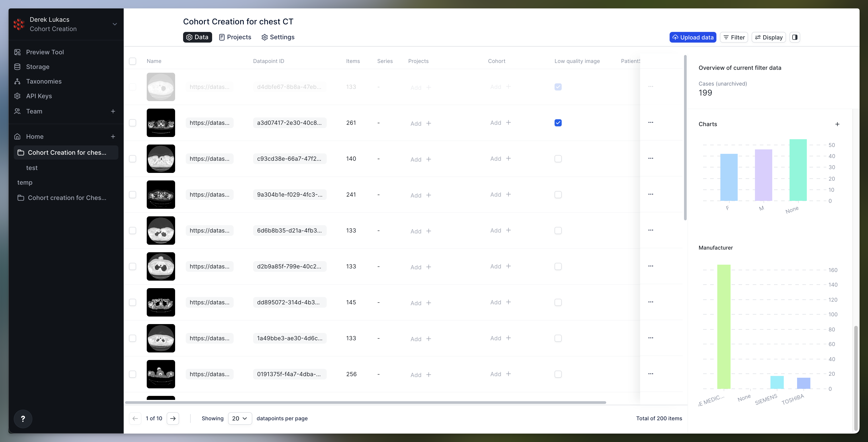This screenshot has width=868, height=442.
Task: Open Cohort Creation for ches... sidebar item
Action: click(x=66, y=153)
